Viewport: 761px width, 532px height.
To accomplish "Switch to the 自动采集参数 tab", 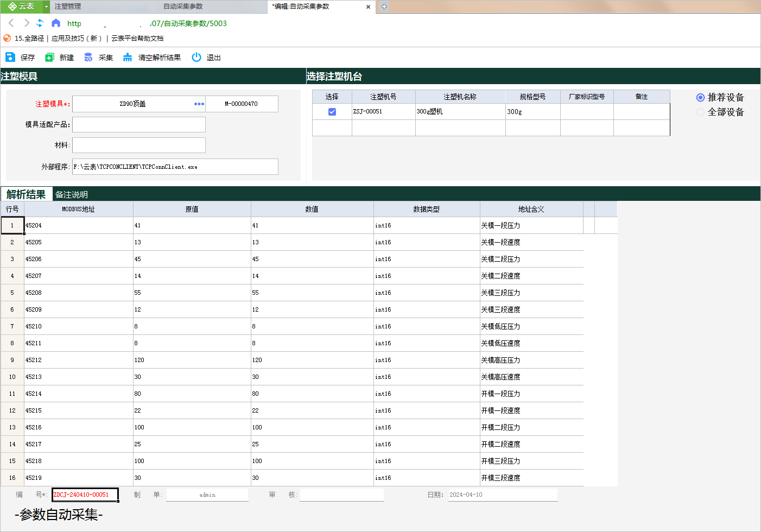I will 183,7.
